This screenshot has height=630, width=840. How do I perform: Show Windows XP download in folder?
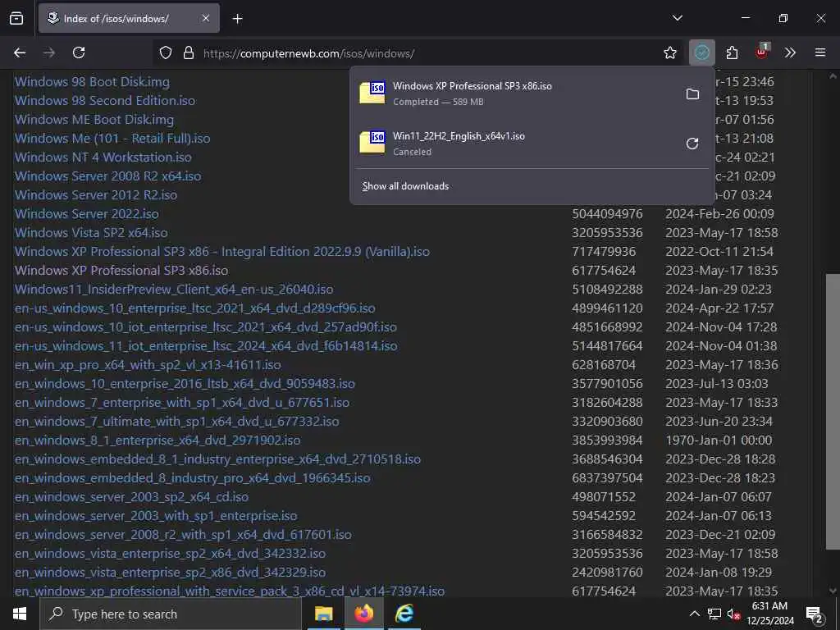tap(692, 94)
